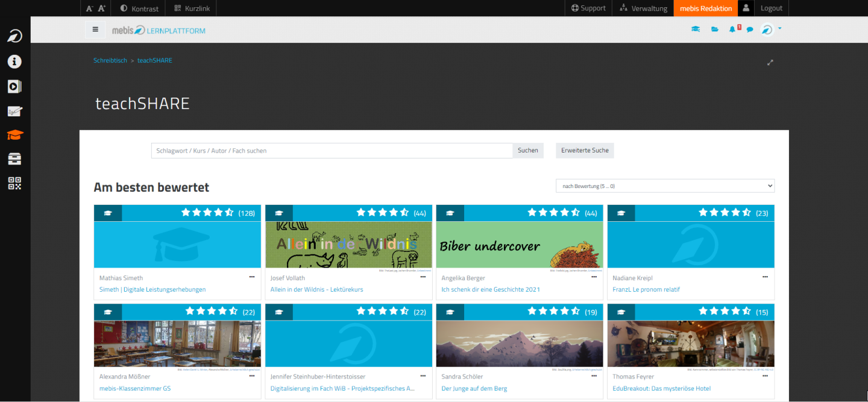Open Lernplattform graduation cap in sidebar
This screenshot has height=402, width=868.
pos(14,135)
